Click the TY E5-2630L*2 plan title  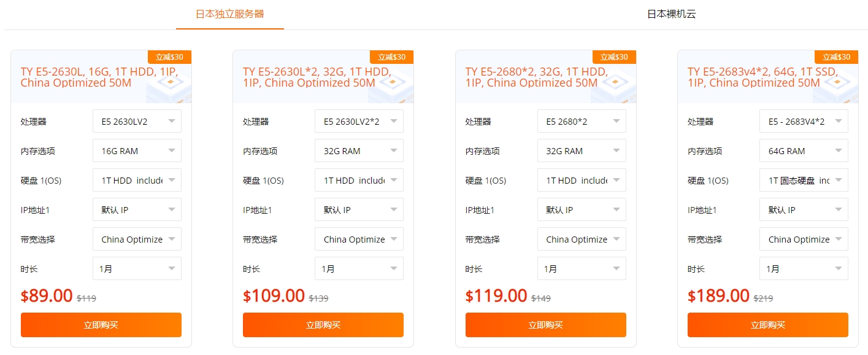coord(317,77)
